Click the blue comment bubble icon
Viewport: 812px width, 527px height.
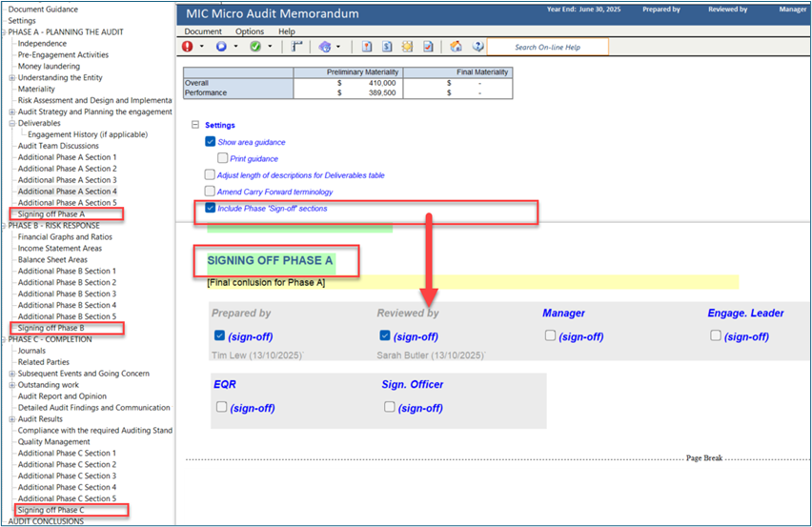[x=221, y=47]
